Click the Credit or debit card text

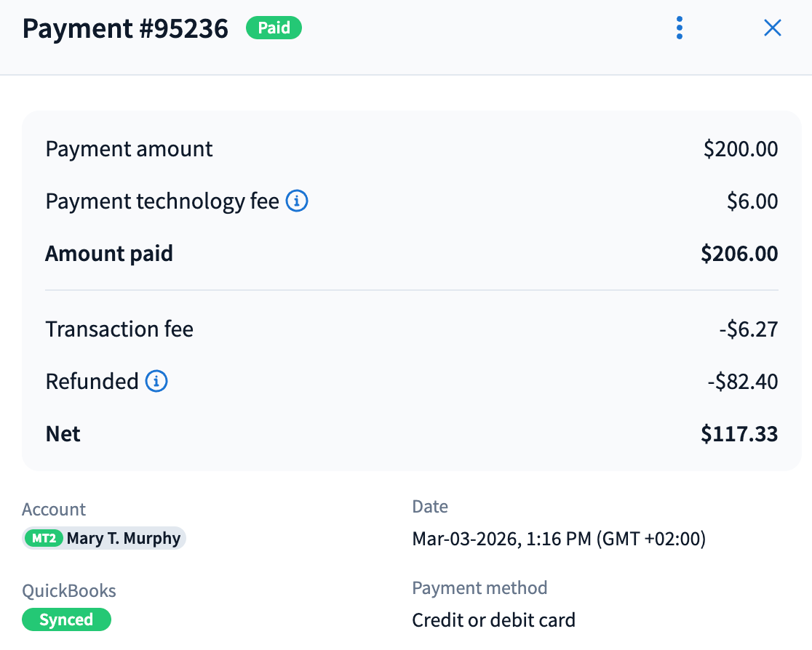pos(493,620)
